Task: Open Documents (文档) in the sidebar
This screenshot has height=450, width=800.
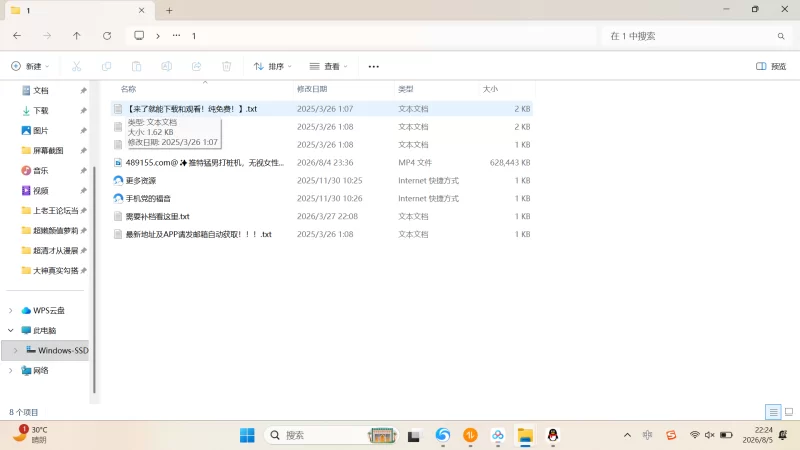Action: (x=41, y=90)
